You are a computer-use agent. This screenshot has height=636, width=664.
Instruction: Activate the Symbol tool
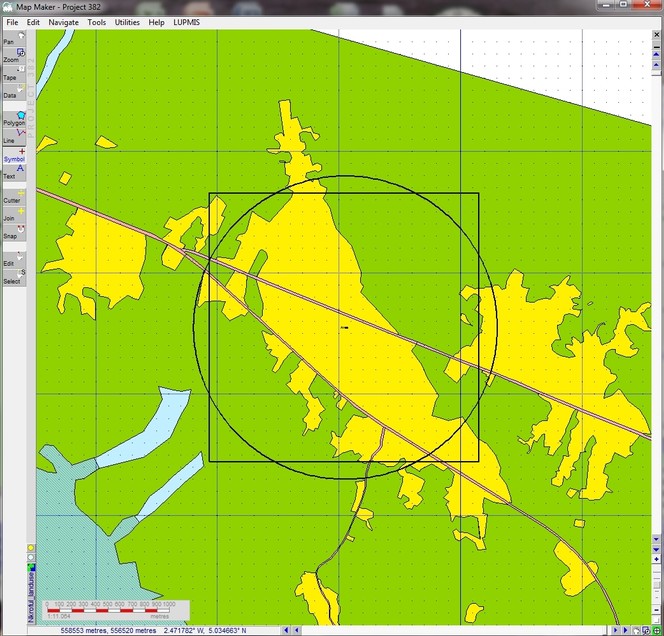pyautogui.click(x=14, y=155)
